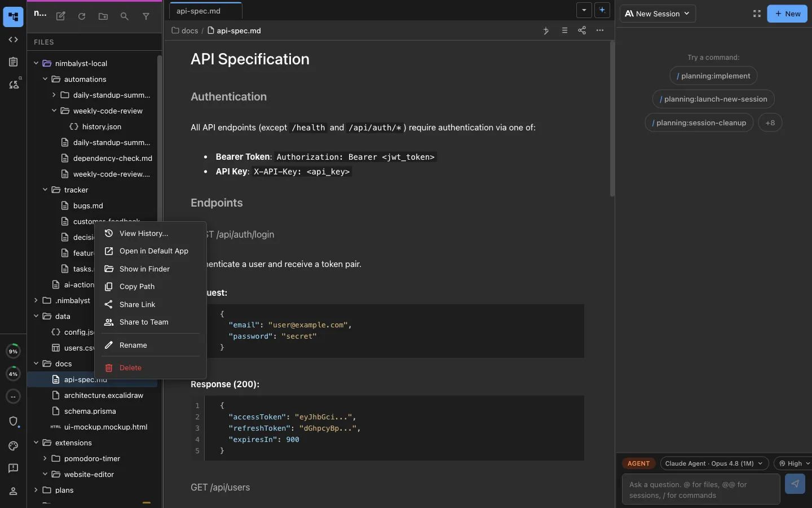Run the planning:launch-new-session command chip
Viewport: 812px width, 508px height.
click(x=713, y=99)
